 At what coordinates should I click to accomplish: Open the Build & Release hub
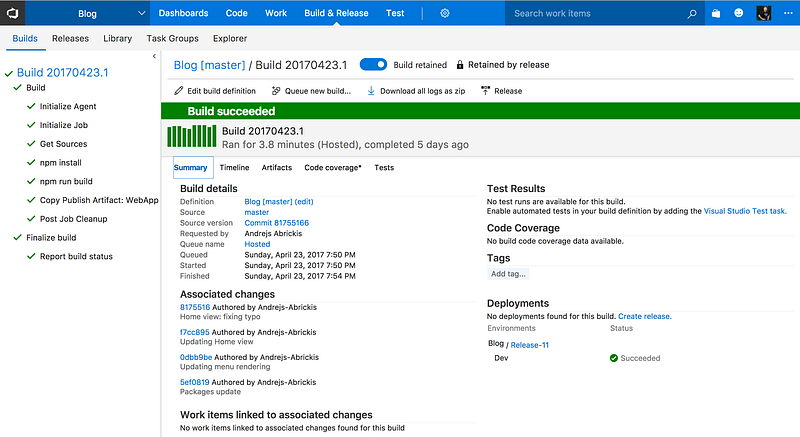click(x=336, y=13)
